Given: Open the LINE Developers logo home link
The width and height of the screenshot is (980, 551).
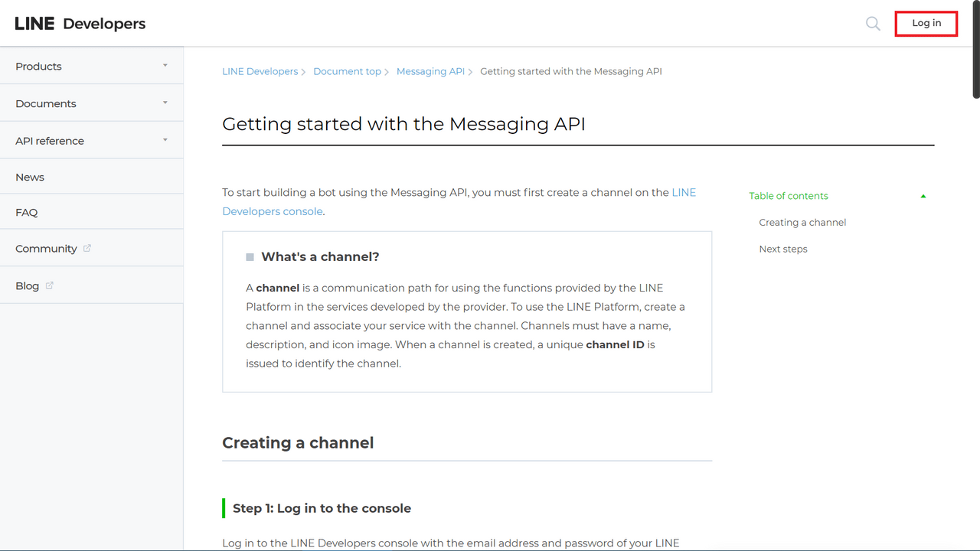Looking at the screenshot, I should [x=80, y=24].
